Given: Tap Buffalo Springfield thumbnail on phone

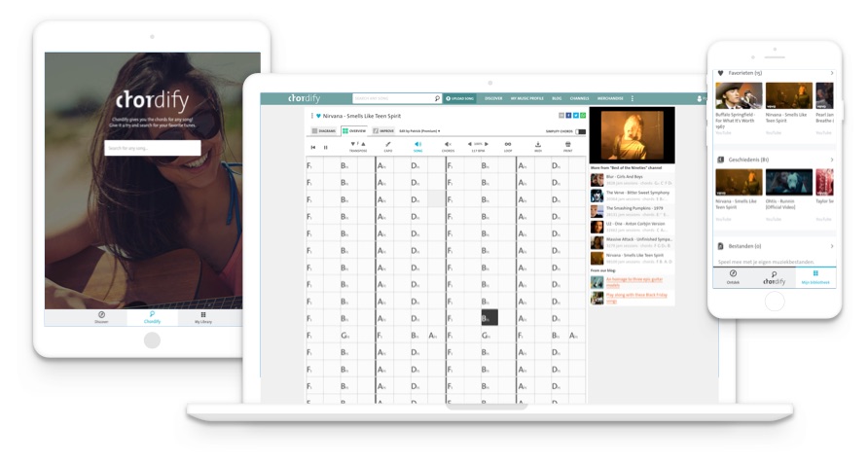Looking at the screenshot, I should tap(739, 95).
